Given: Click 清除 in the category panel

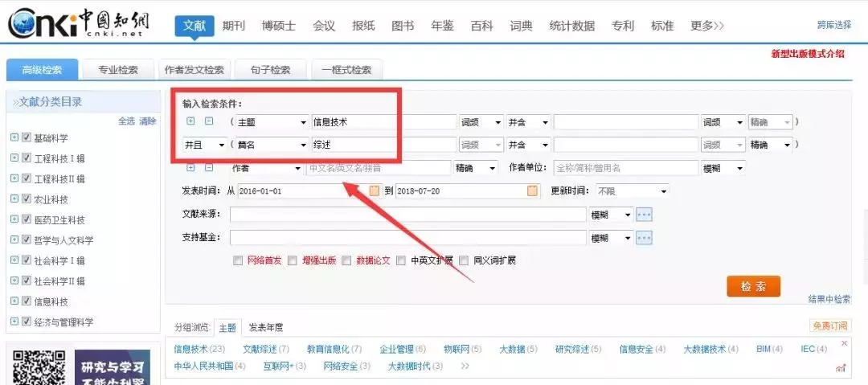Looking at the screenshot, I should pyautogui.click(x=147, y=121).
